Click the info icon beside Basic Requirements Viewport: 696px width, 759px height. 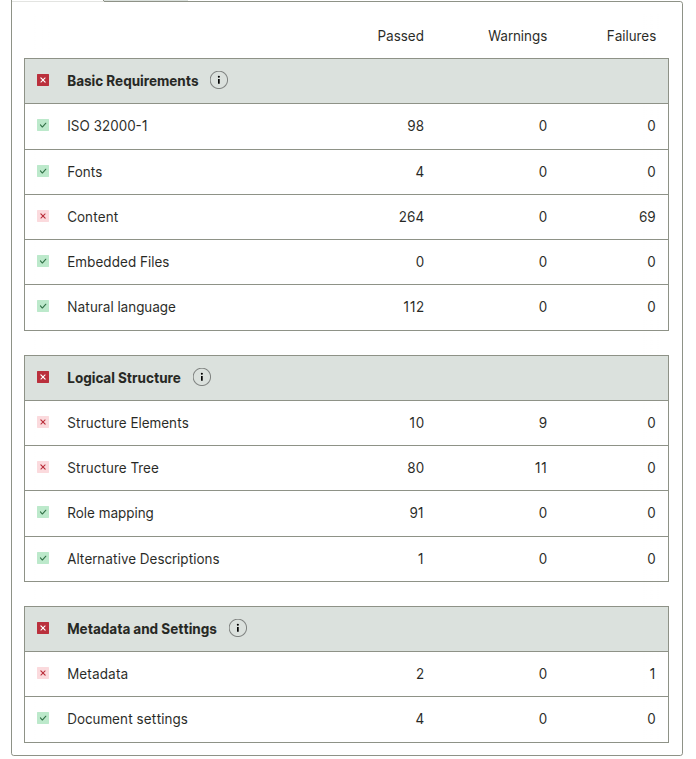(219, 81)
